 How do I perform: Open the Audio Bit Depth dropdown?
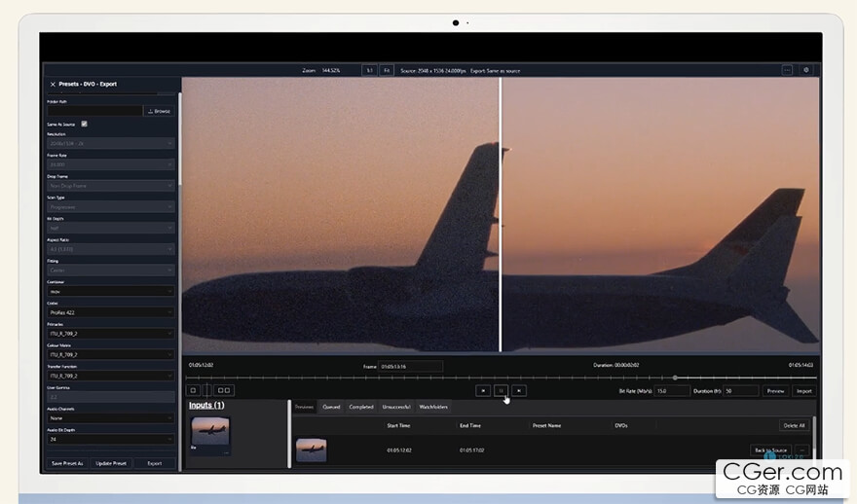(x=110, y=439)
